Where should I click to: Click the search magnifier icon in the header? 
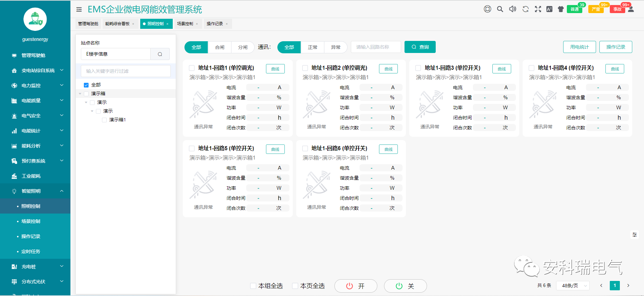pyautogui.click(x=500, y=9)
